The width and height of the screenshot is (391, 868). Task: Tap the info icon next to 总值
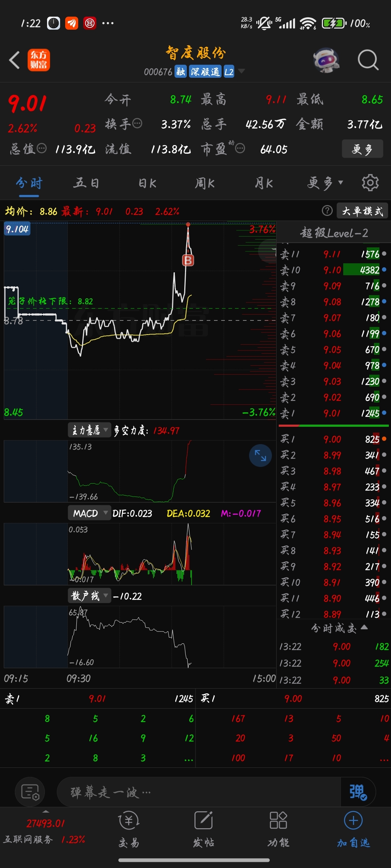pos(42,148)
